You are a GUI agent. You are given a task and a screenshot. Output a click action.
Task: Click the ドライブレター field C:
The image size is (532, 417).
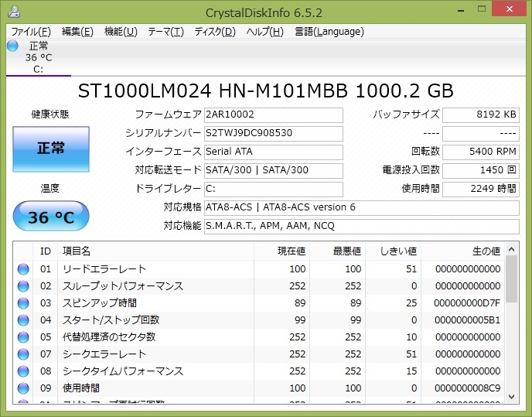click(x=274, y=189)
